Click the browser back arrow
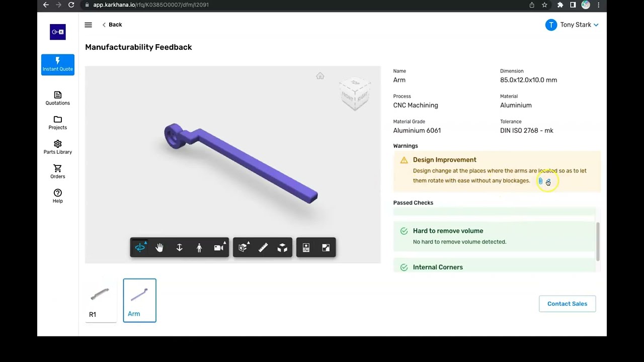 coord(46,5)
